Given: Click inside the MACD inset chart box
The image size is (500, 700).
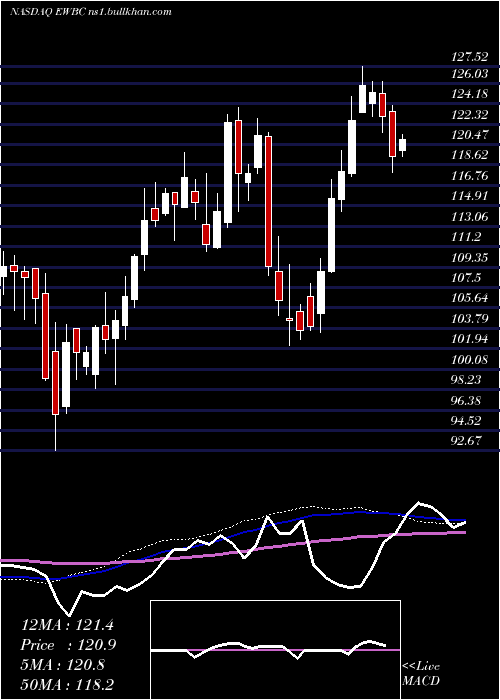Looking at the screenshot, I should click(x=275, y=650).
